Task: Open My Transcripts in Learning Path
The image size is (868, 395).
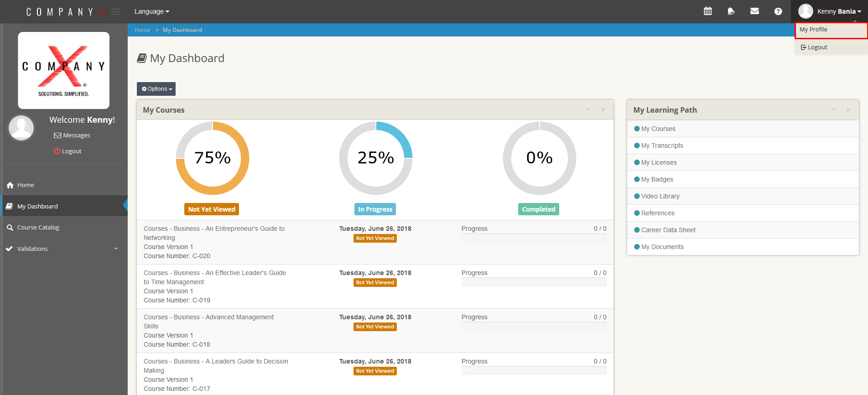Action: pyautogui.click(x=662, y=146)
